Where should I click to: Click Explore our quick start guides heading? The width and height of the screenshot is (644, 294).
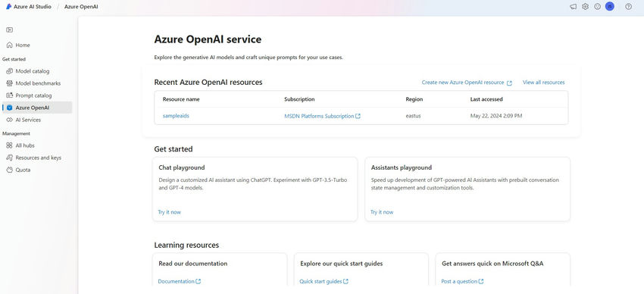(x=341, y=264)
